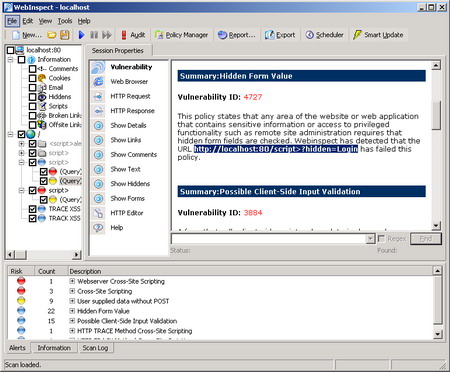Enable the Regex checkbox
The width and height of the screenshot is (450, 372).
click(381, 239)
